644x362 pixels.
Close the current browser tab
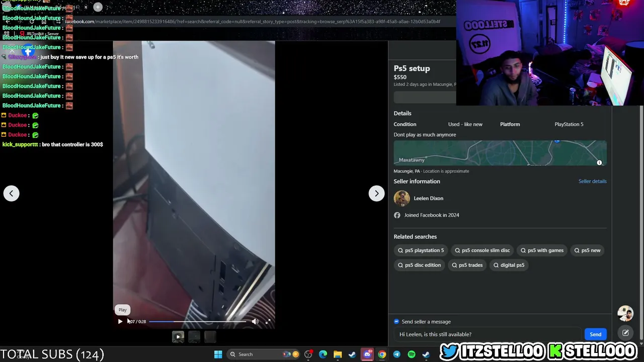click(86, 7)
